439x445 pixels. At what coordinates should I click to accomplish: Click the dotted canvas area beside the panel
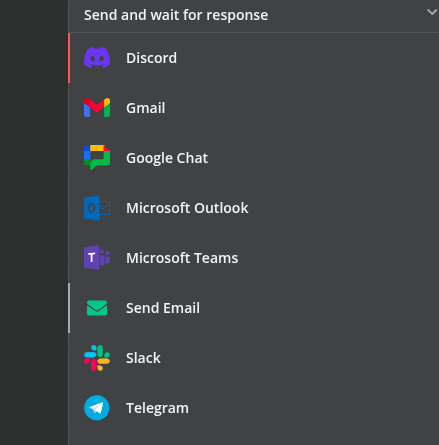click(34, 222)
